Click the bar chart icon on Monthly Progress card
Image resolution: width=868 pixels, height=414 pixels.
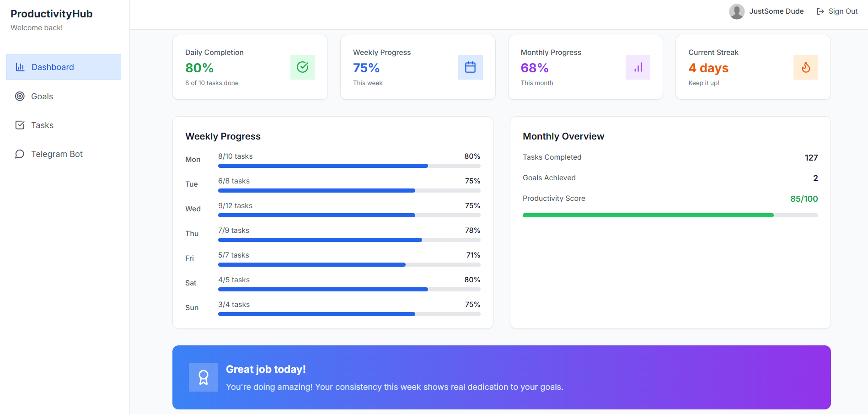coord(638,67)
